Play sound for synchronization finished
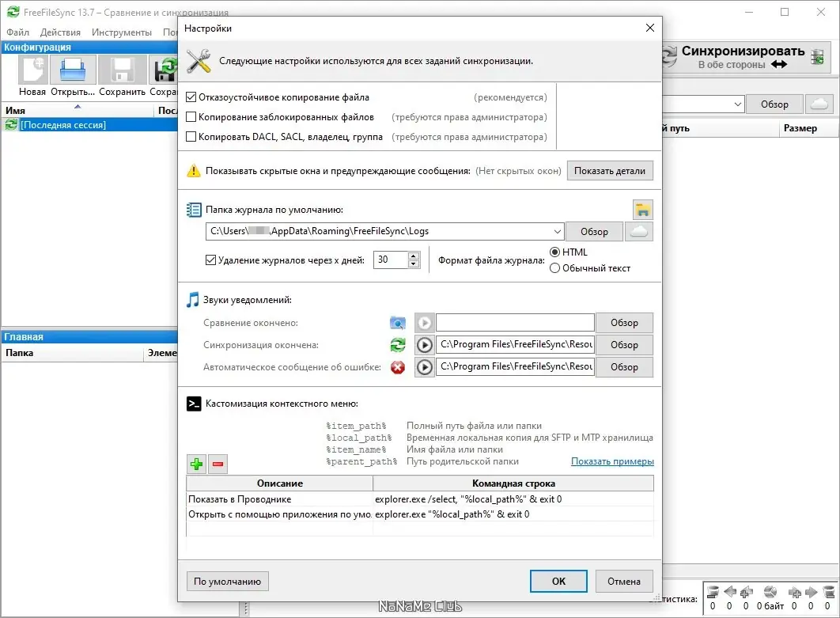This screenshot has width=840, height=618. [x=424, y=345]
